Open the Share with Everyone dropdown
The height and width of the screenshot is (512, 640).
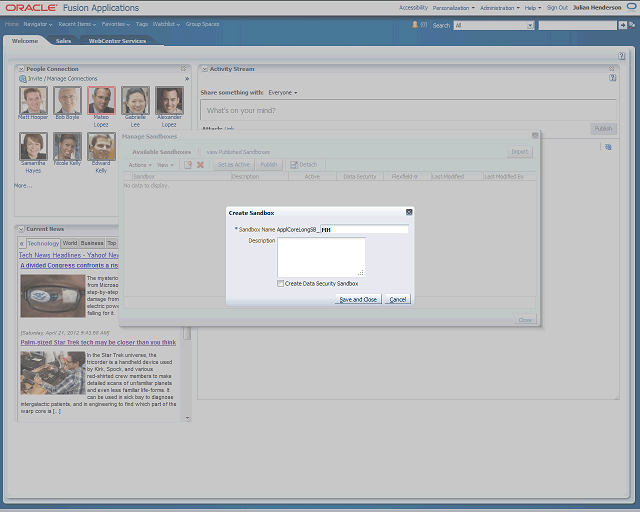[283, 93]
